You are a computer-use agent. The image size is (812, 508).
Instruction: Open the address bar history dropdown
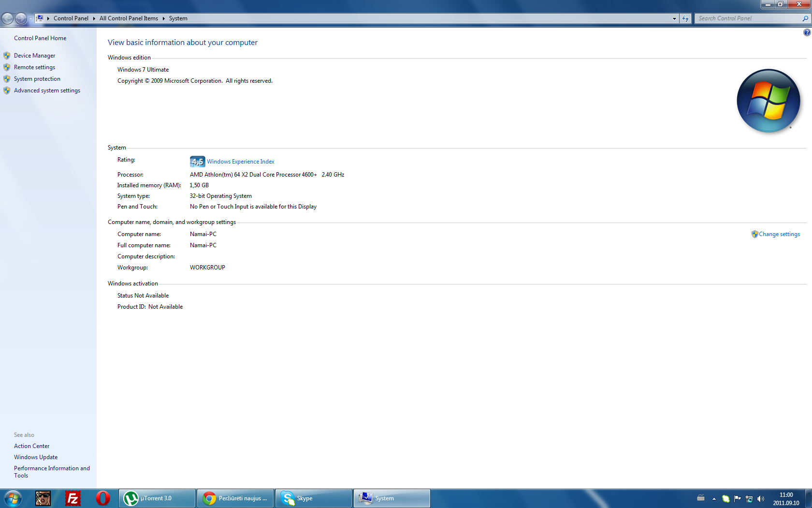pyautogui.click(x=674, y=18)
